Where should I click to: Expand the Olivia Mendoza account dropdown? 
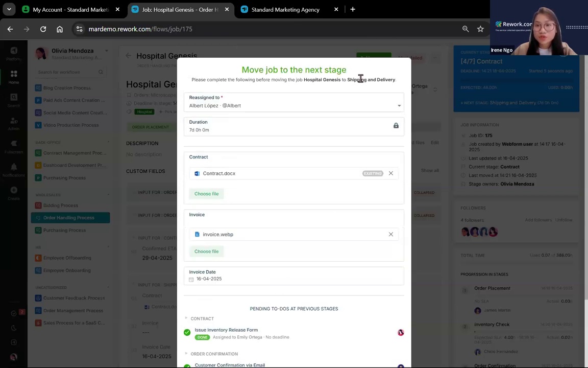(107, 51)
